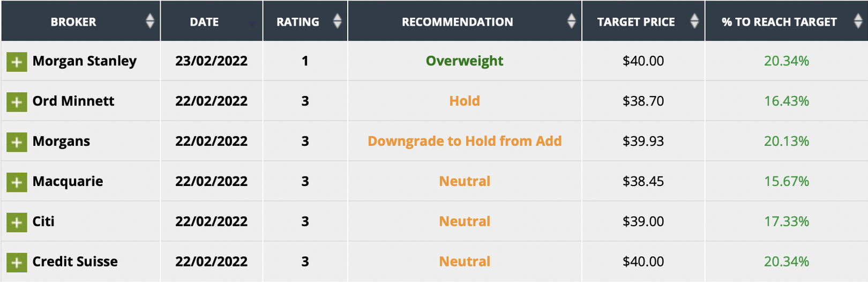Open Downgrade to Hold from Add
868x282 pixels.
point(464,141)
